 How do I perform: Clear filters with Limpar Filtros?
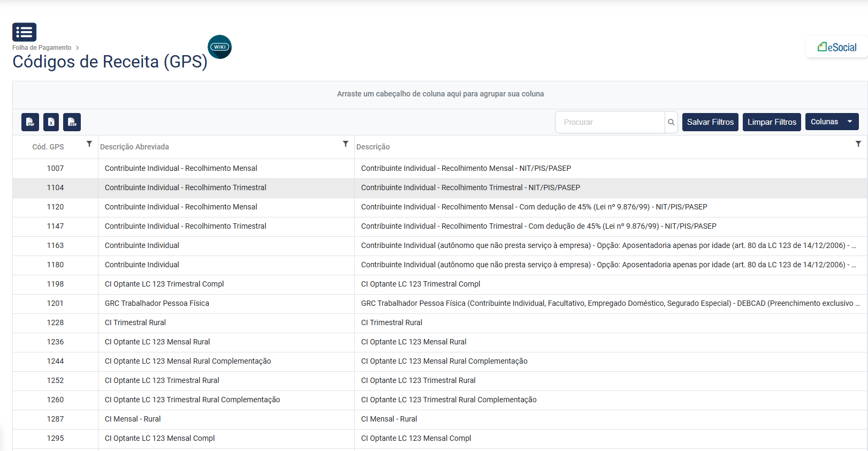tap(771, 122)
